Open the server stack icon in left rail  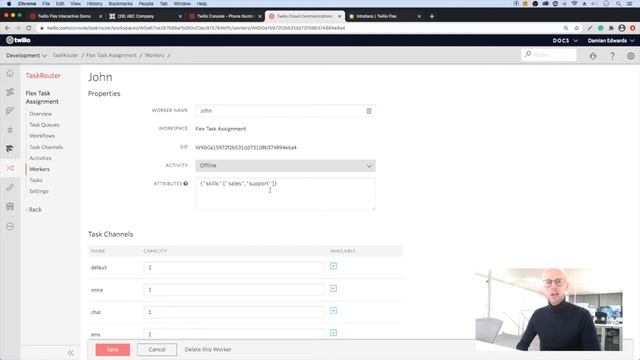coord(10,207)
